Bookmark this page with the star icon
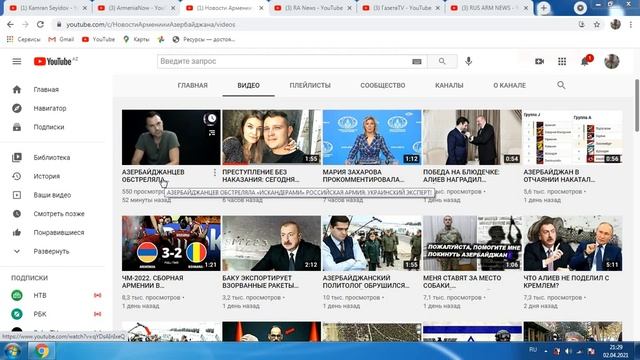This screenshot has height=360, width=640. pyautogui.click(x=596, y=24)
